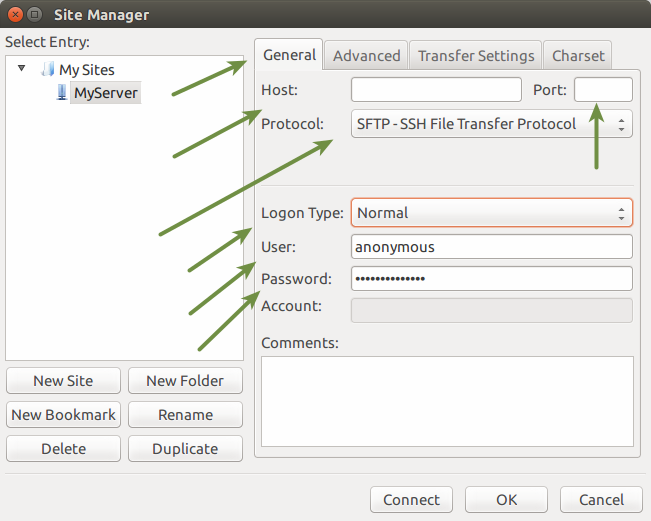The image size is (651, 521).
Task: Click the OK button
Action: coord(506,500)
